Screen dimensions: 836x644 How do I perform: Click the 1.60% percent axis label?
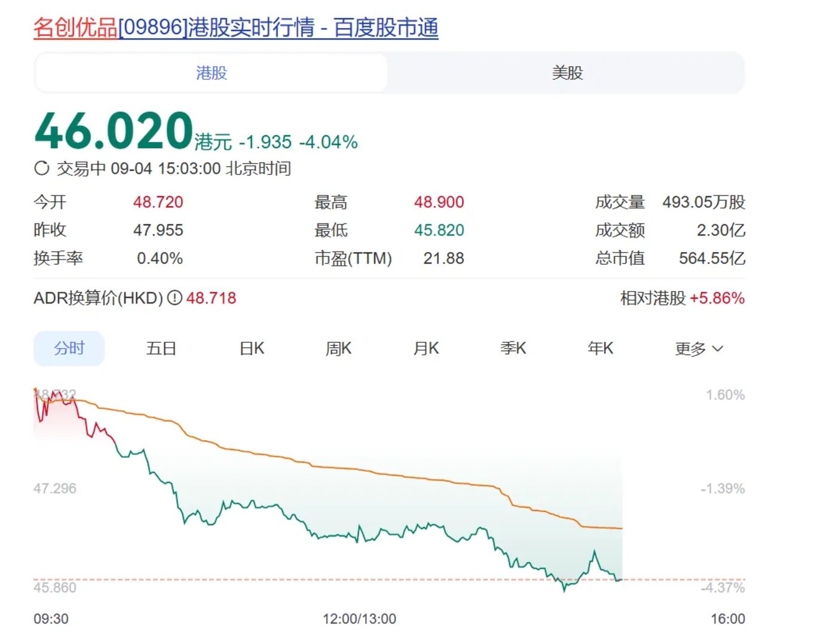pos(725,395)
